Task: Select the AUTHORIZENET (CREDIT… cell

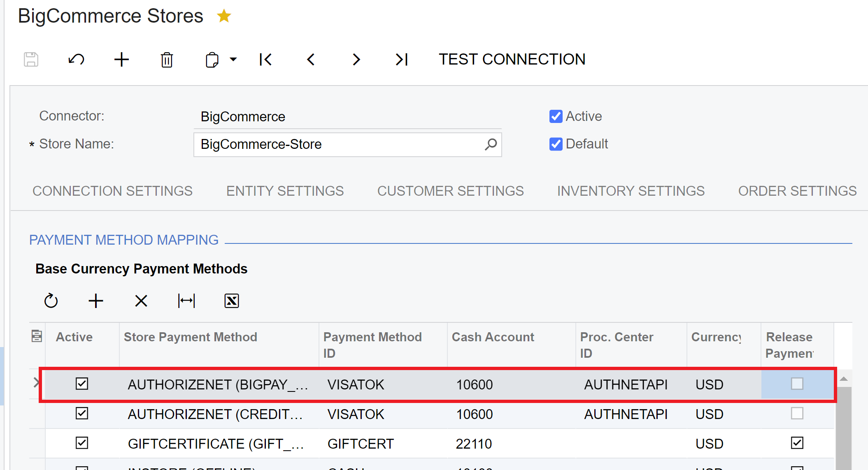Action: pos(219,414)
